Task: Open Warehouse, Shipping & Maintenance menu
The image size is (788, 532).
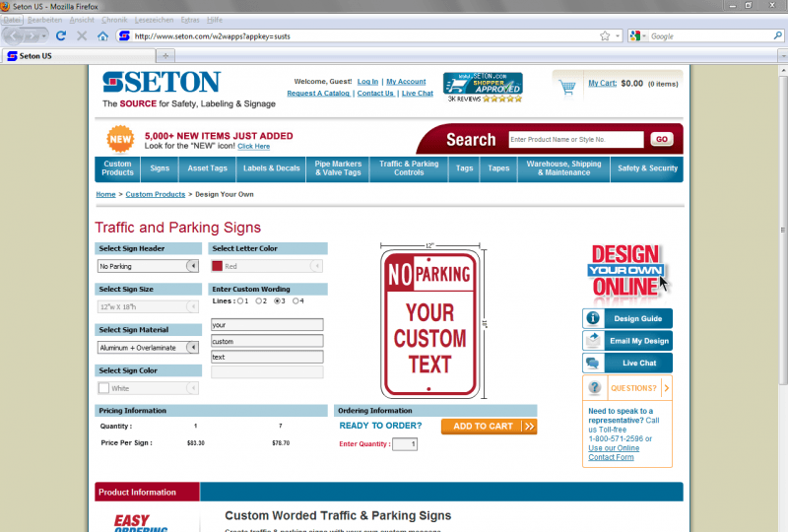Action: click(x=563, y=168)
